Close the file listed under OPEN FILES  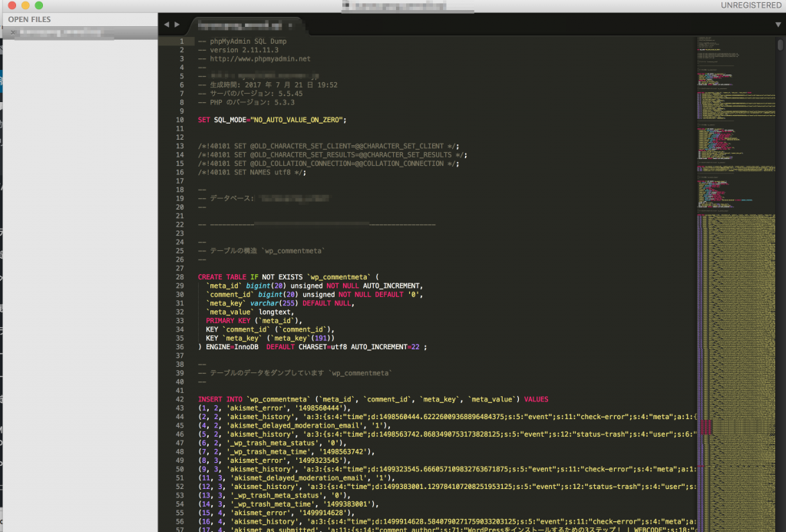(x=13, y=32)
